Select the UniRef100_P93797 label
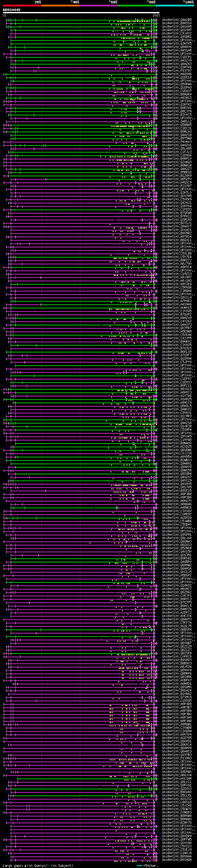 point(177,71)
